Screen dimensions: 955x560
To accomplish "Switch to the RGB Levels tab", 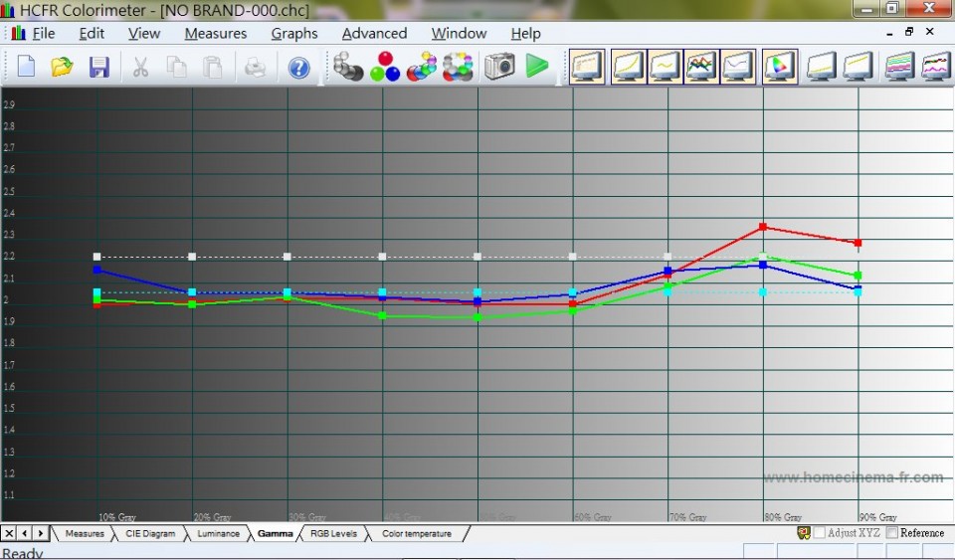I will [x=333, y=534].
